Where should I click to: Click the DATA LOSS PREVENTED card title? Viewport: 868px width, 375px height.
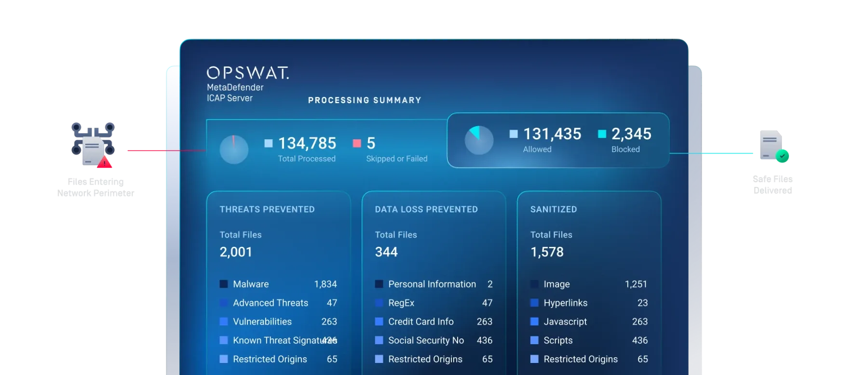point(426,209)
